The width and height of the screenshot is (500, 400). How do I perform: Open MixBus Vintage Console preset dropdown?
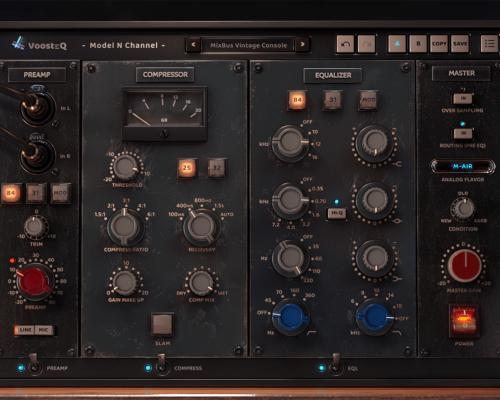tap(248, 45)
